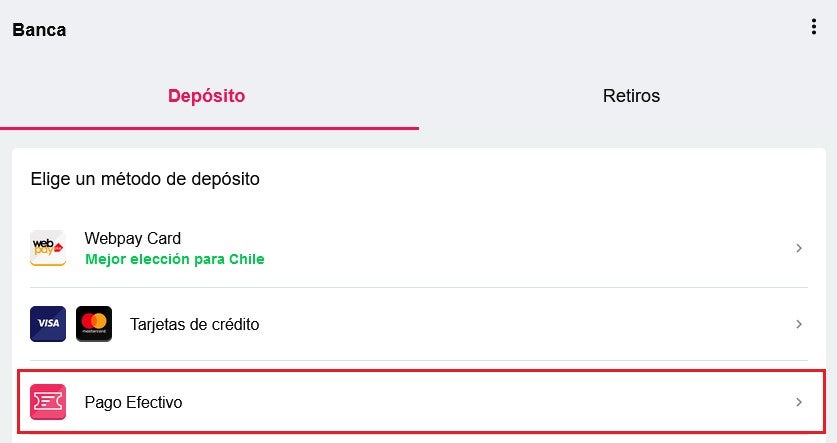Image resolution: width=837 pixels, height=443 pixels.
Task: Open the three-dot options menu
Action: point(814,27)
